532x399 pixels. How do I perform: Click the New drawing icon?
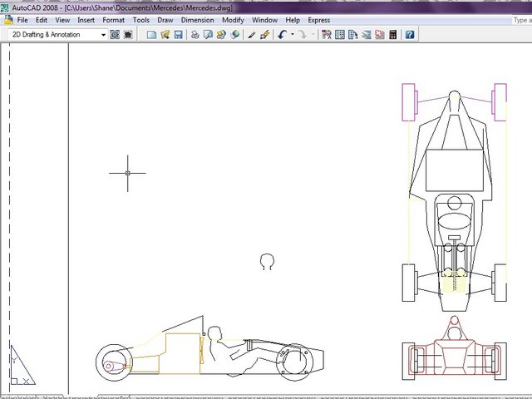[x=151, y=35]
